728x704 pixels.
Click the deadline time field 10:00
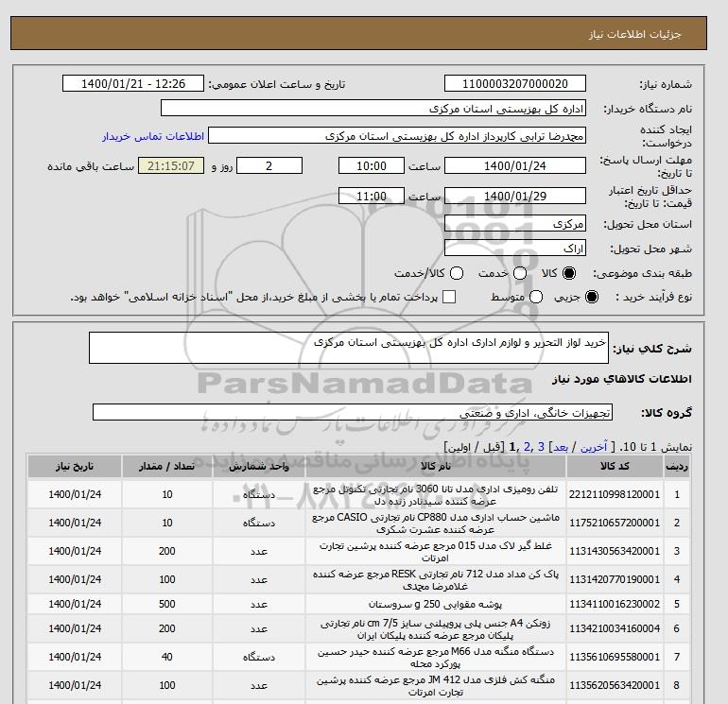point(372,165)
